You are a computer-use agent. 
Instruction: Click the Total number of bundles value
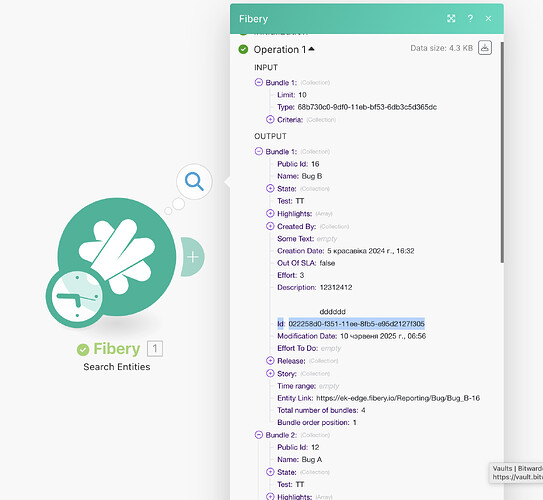[x=363, y=410]
